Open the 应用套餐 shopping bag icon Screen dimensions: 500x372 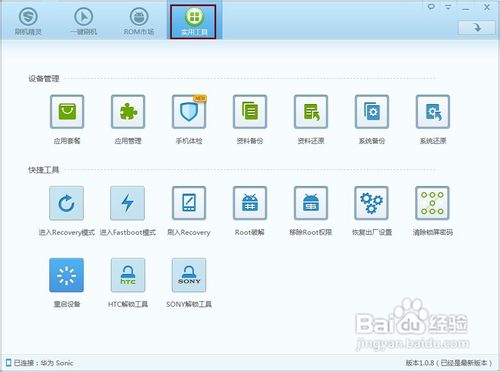[67, 111]
